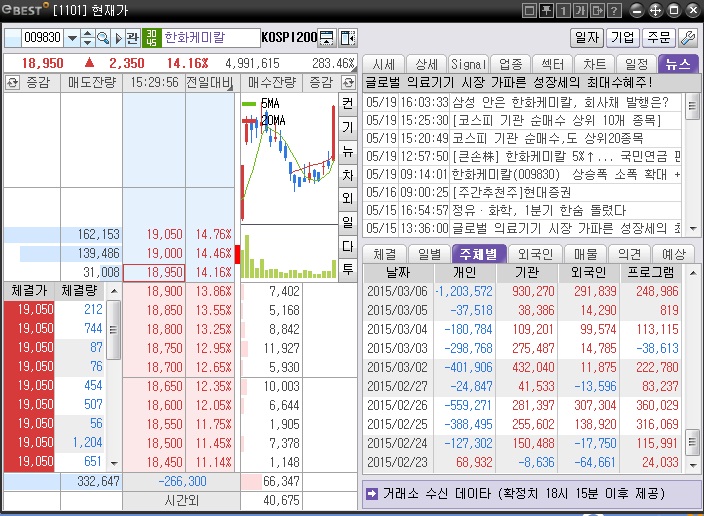704x516 pixels.
Task: Click the news list scroll-down arrow
Action: 692,228
